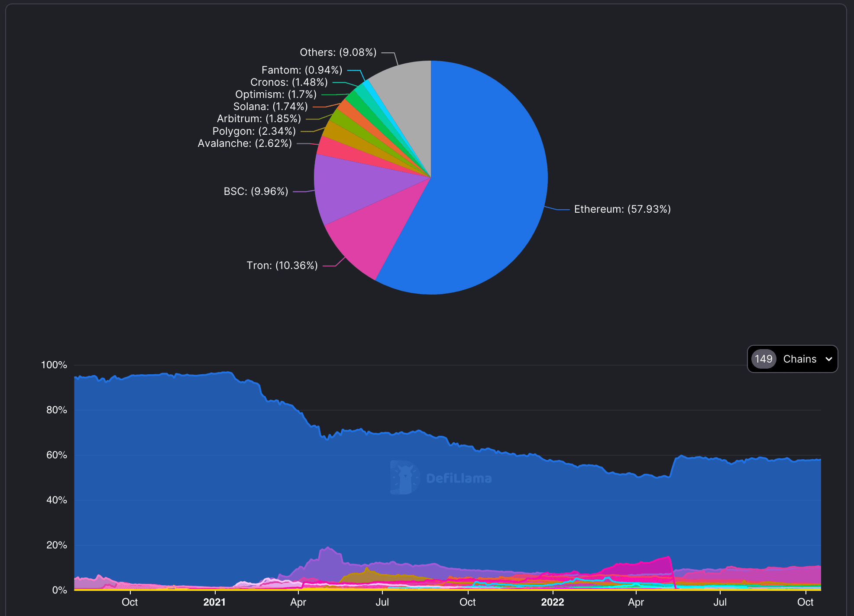
Task: Click the '2022' x-axis label
Action: click(x=553, y=602)
